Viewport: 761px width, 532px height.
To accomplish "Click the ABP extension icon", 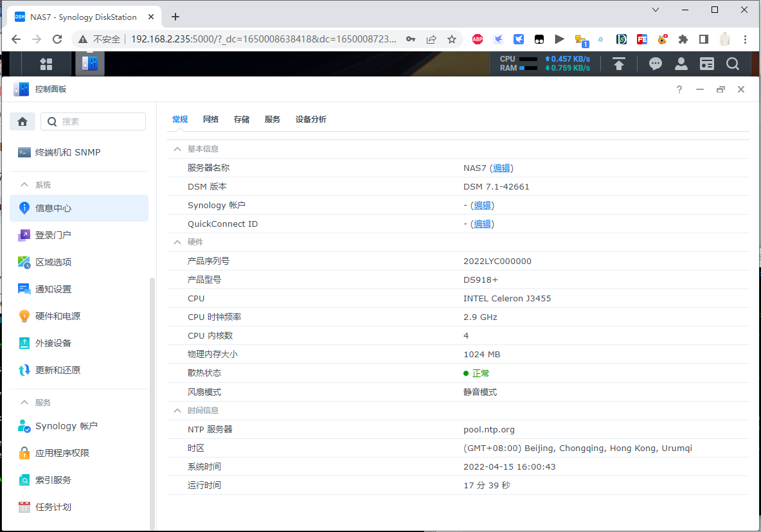I will 478,39.
